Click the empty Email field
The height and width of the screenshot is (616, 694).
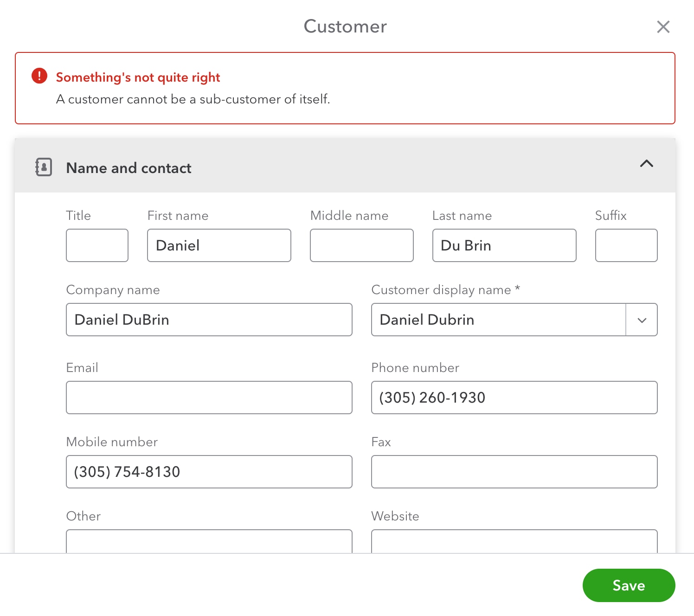(x=209, y=397)
